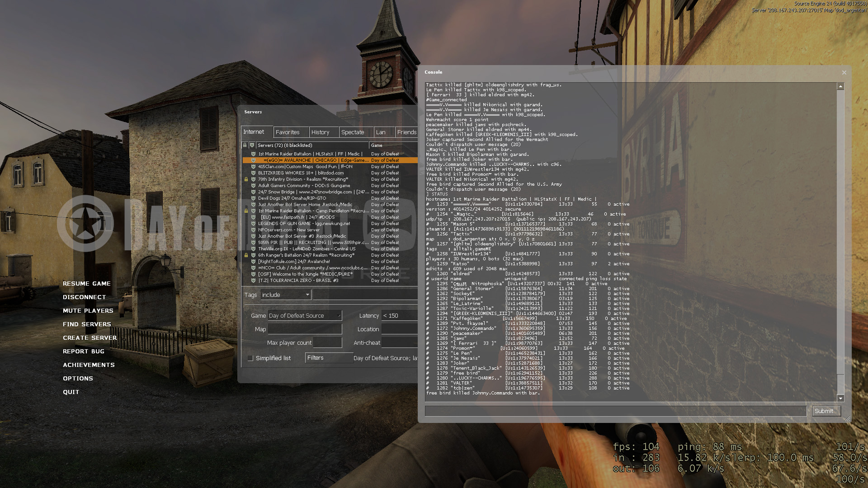Select 'Devil Dogs 24/7 Omaha/RIP-GTO' server row

[x=330, y=198]
